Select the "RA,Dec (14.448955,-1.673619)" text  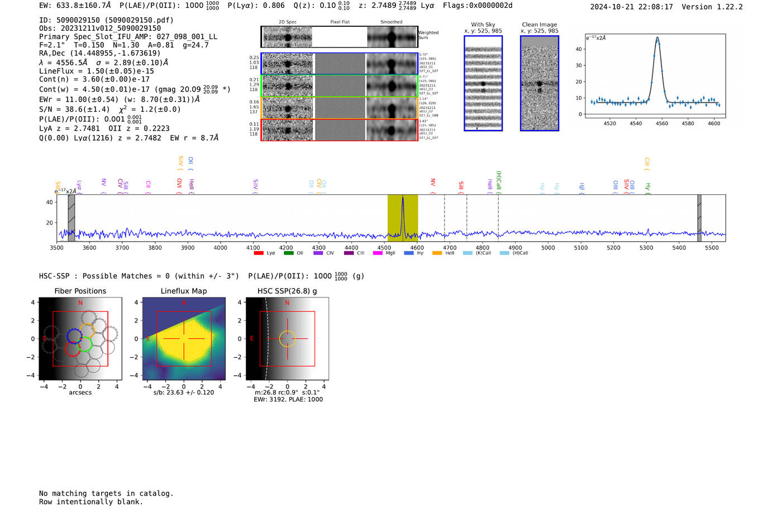click(x=100, y=54)
